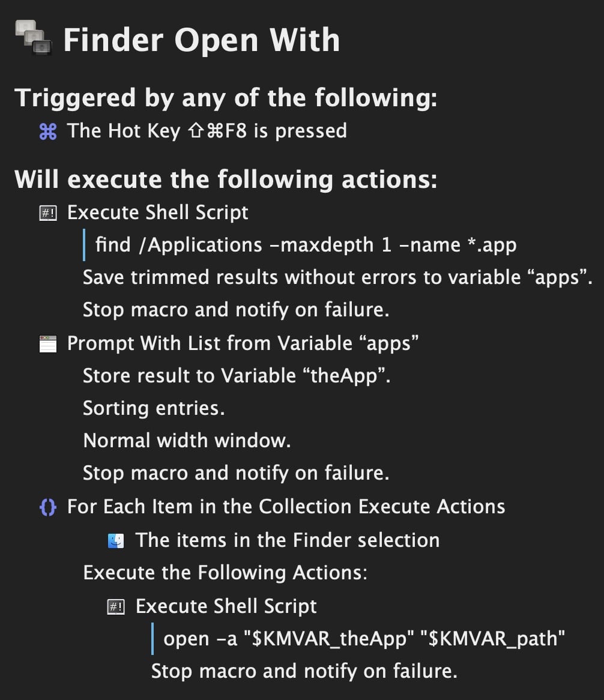Click the Sorting entries option text
The image size is (604, 700).
pyautogui.click(x=154, y=408)
